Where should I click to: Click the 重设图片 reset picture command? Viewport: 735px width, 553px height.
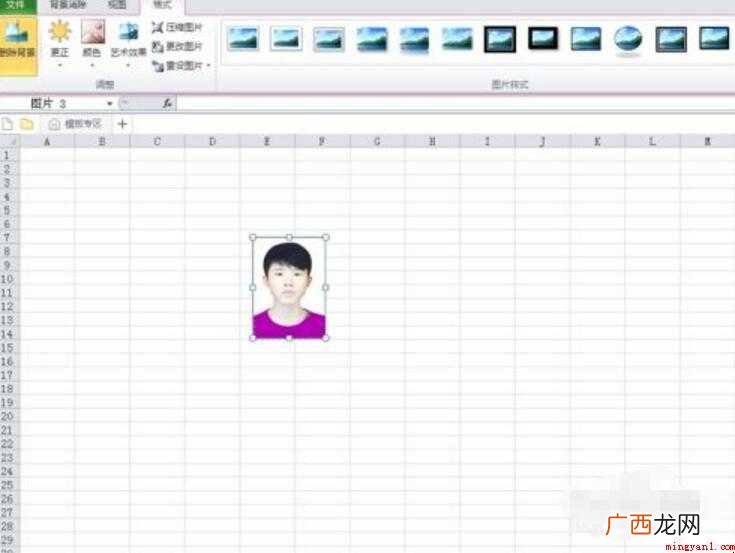tap(177, 66)
